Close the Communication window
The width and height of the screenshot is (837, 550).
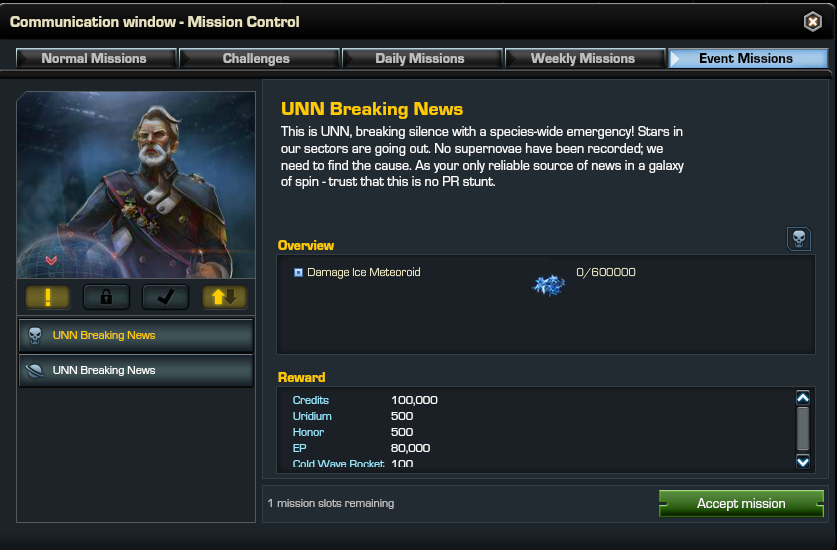812,22
